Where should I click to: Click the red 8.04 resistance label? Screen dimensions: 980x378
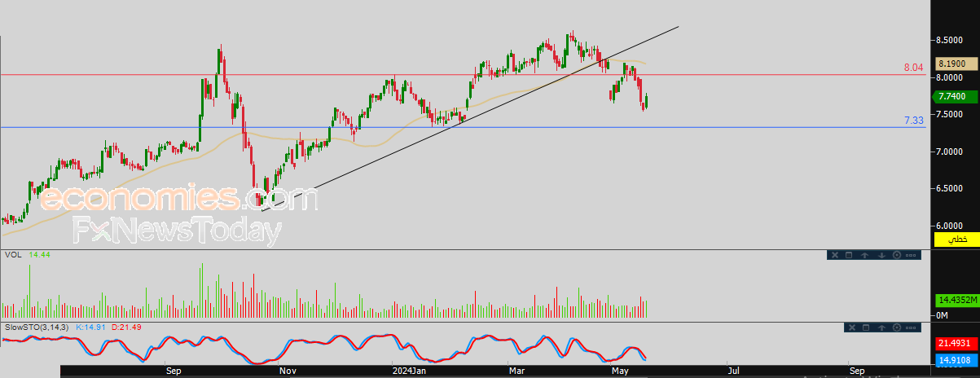[x=913, y=68]
